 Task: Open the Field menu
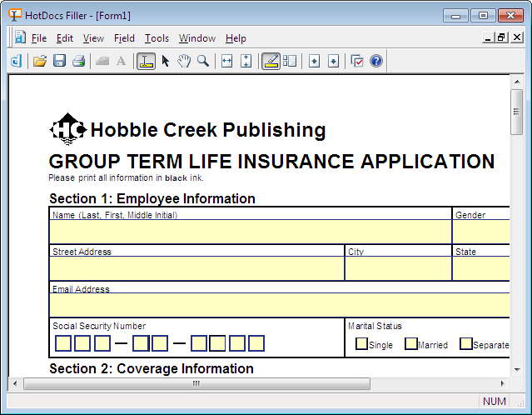coord(125,38)
